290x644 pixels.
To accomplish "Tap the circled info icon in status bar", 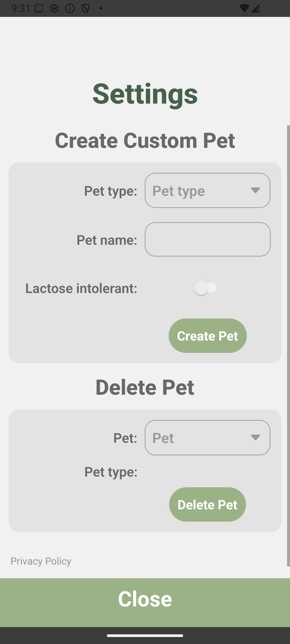I will (x=70, y=9).
